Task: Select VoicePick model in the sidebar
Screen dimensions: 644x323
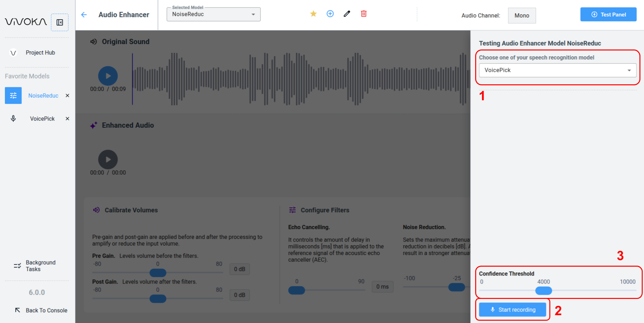Action: 42,119
